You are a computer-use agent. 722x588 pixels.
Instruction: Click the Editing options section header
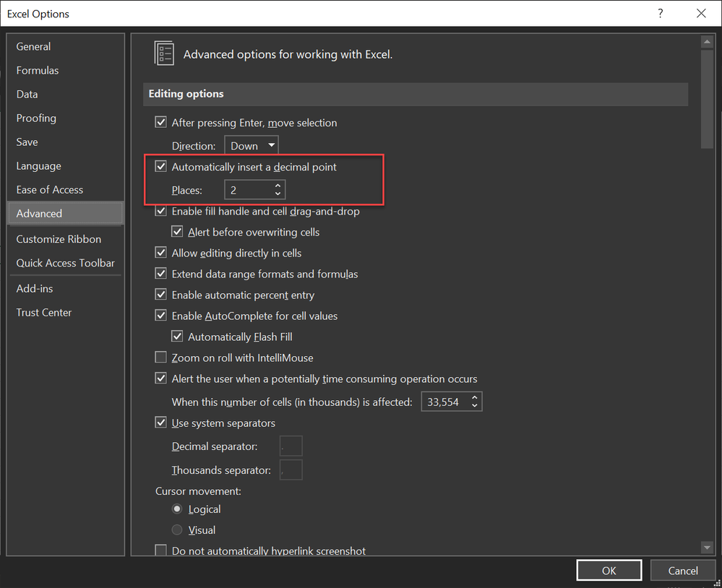(x=416, y=94)
